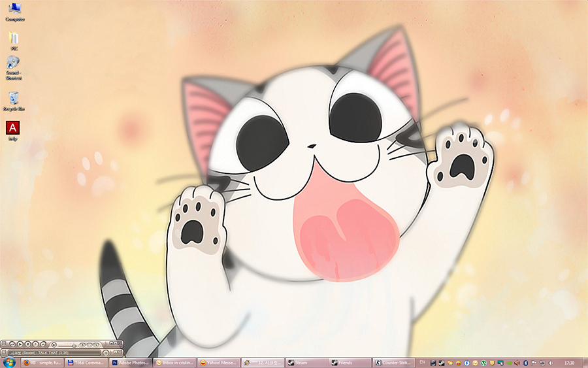Open the NVIDIA tray icon
This screenshot has width=588, height=368.
click(x=509, y=363)
